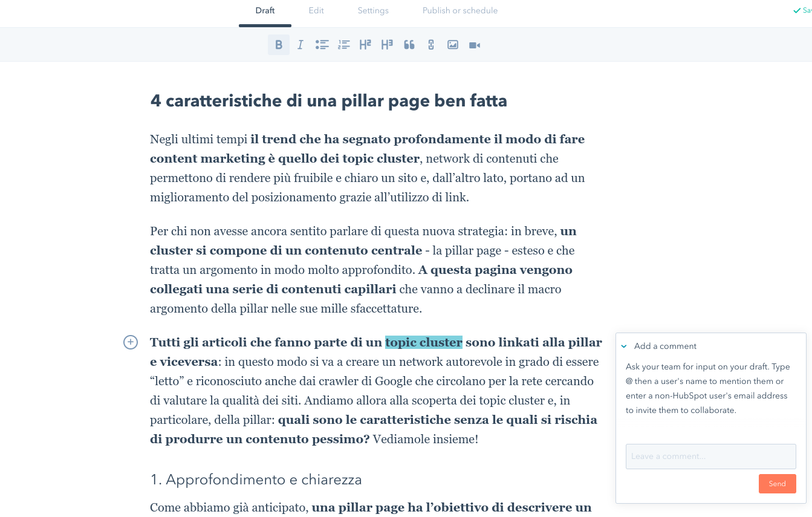Click the paragraph starting 'Per chi non avesse'
The height and width of the screenshot is (517, 812).
pos(363,270)
